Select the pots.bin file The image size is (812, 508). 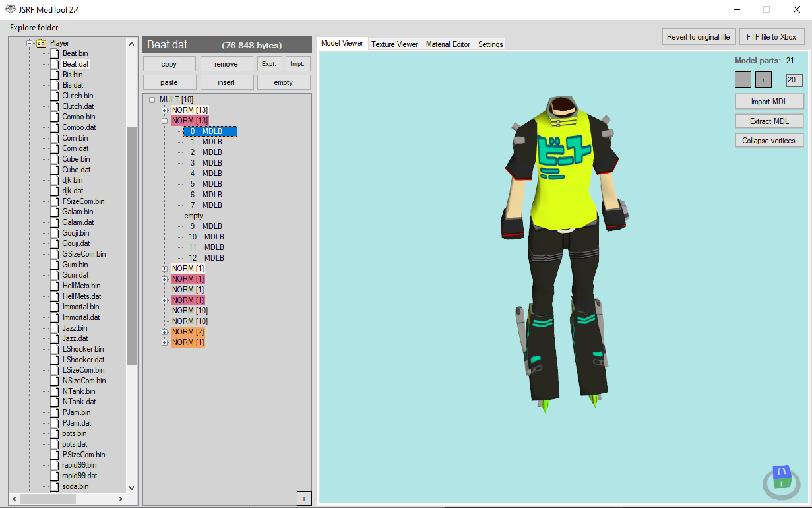click(x=75, y=433)
